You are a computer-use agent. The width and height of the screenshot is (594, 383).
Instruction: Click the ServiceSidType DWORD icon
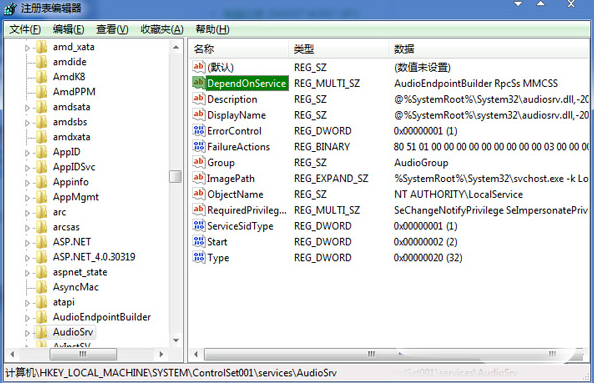199,226
